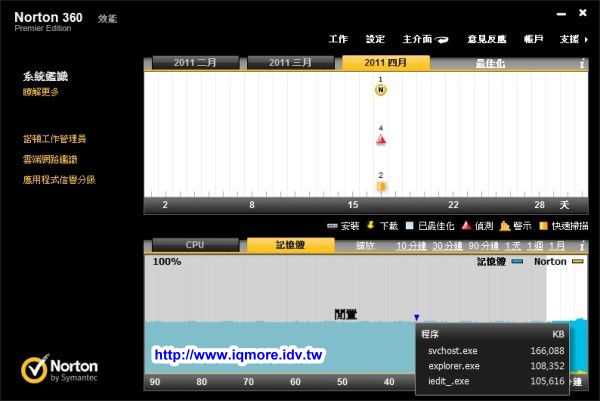Viewport: 600px width, 401px height.
Task: Click the 偵測 legend triangle icon
Action: point(466,225)
